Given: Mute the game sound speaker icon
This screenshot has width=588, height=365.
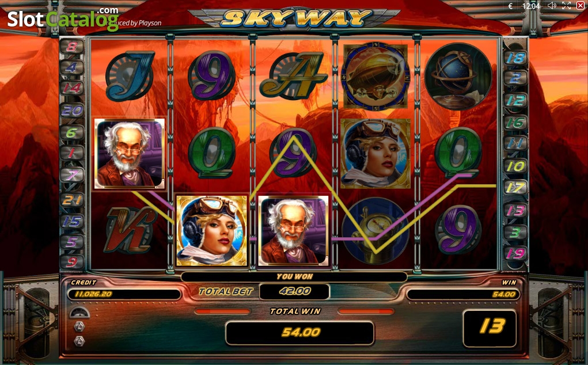Looking at the screenshot, I should (552, 6).
